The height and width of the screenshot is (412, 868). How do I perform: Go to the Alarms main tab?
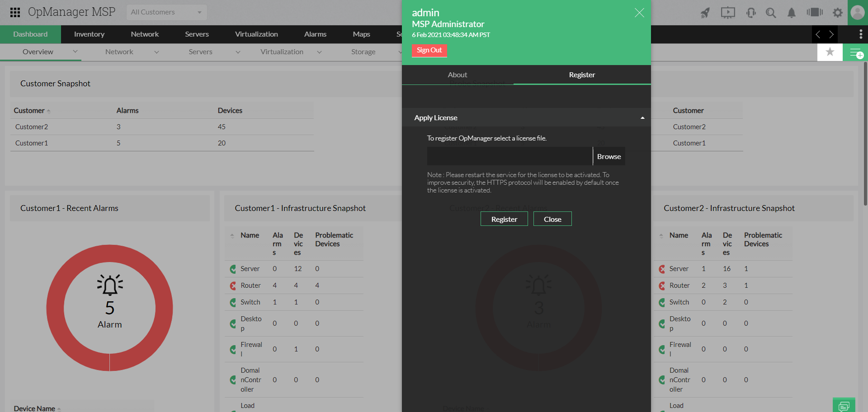315,34
